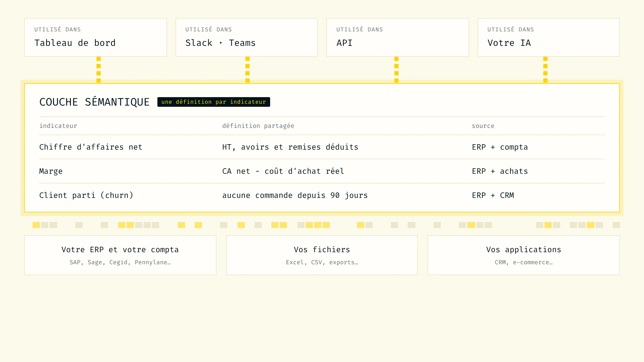
Task: Click the COUCHE SÉMANTIQUE heading
Action: [94, 102]
